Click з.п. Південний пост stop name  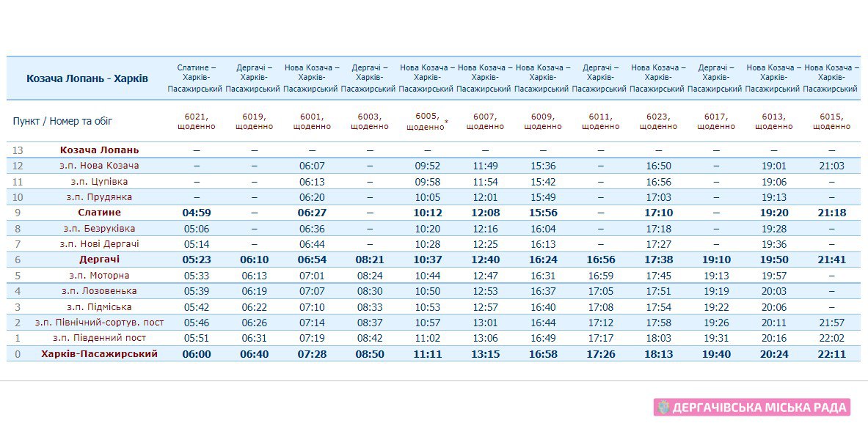click(99, 338)
